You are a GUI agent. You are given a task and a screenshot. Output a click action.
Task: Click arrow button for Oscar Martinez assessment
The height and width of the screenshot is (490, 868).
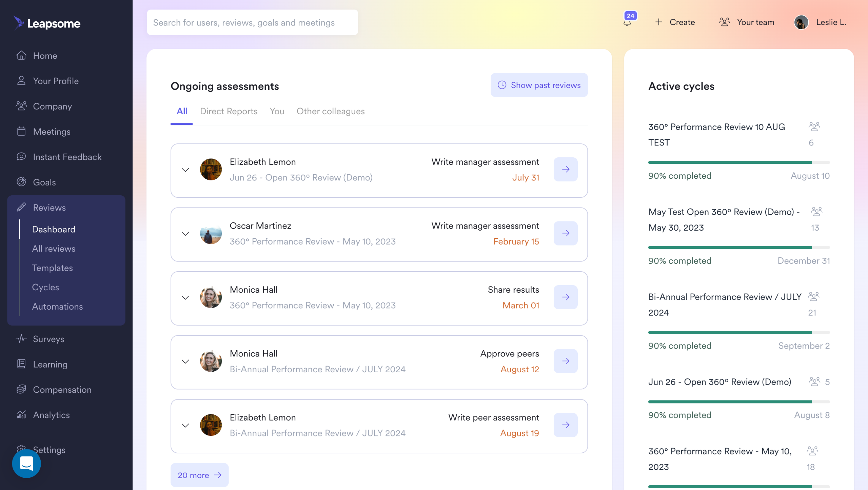point(566,233)
